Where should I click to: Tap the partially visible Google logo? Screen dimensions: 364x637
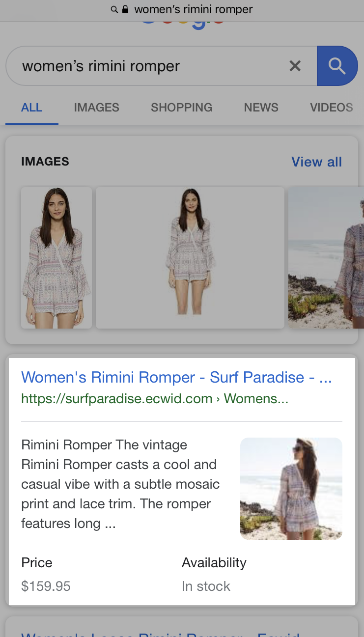pyautogui.click(x=182, y=25)
